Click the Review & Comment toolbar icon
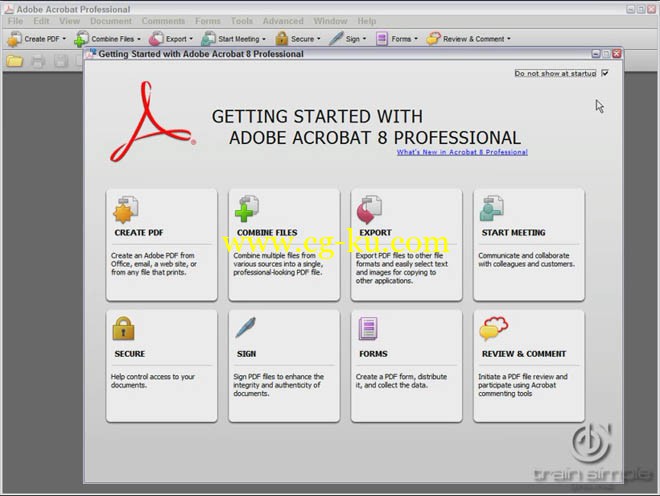The width and height of the screenshot is (660, 496). click(433, 39)
